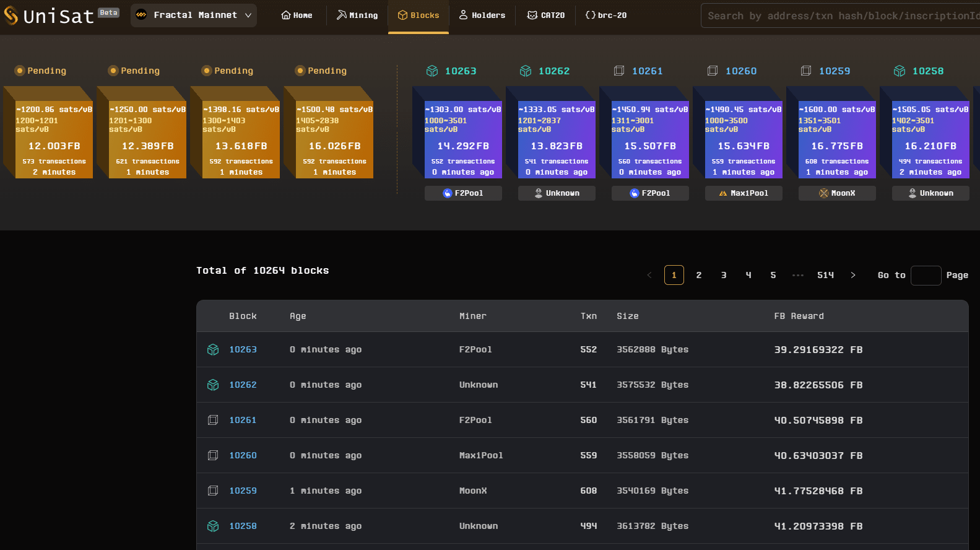This screenshot has height=550, width=980.
Task: Focus the Go to page input field
Action: coord(926,275)
